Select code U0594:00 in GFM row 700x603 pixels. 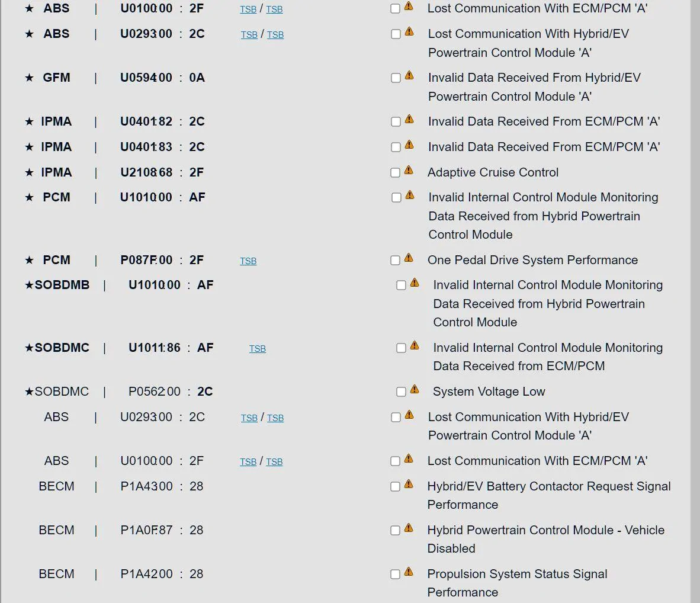[x=146, y=78]
